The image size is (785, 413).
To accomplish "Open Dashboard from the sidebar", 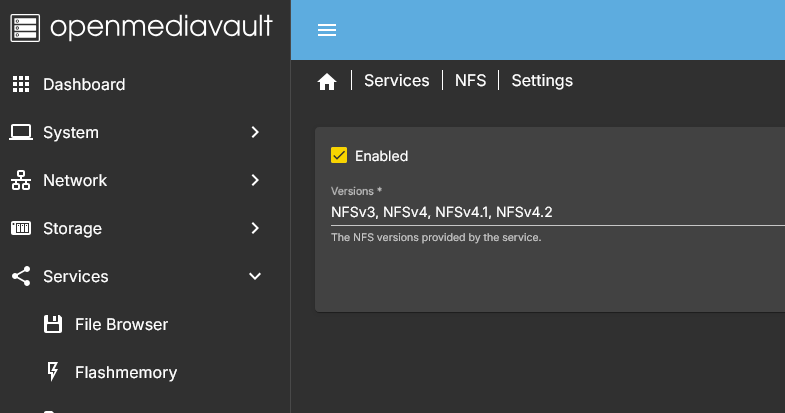I will 84,84.
